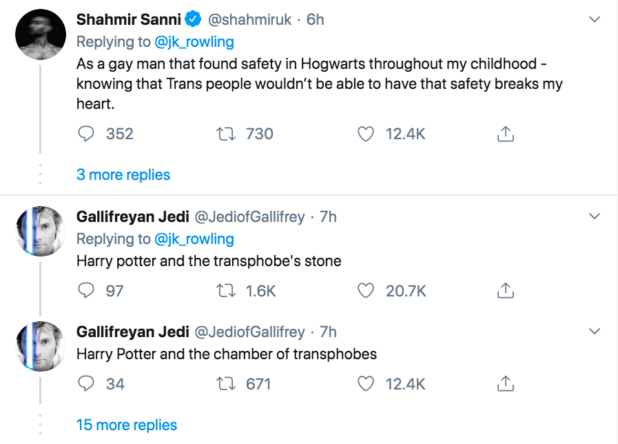
Task: Show 15 more replies
Action: [127, 425]
